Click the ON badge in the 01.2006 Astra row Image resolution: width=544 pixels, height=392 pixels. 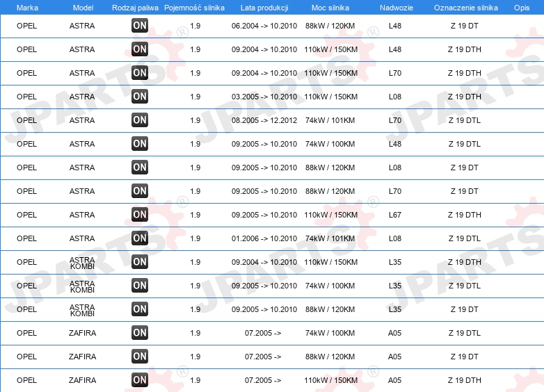tap(140, 238)
